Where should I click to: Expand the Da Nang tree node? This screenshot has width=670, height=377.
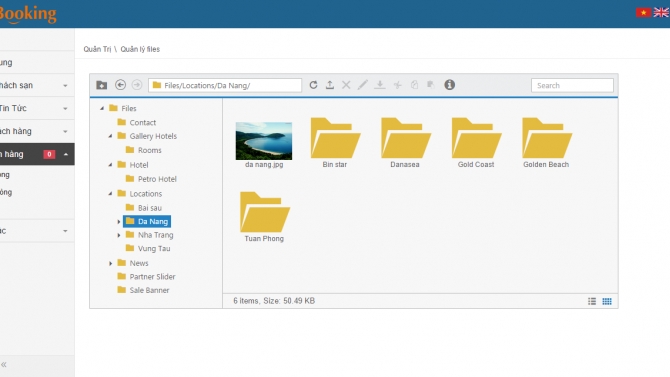click(119, 222)
